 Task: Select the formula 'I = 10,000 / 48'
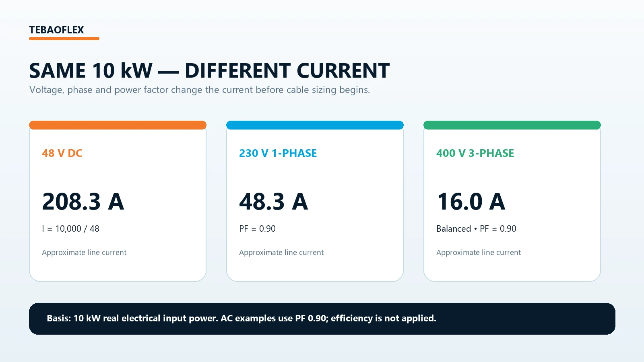tap(70, 229)
